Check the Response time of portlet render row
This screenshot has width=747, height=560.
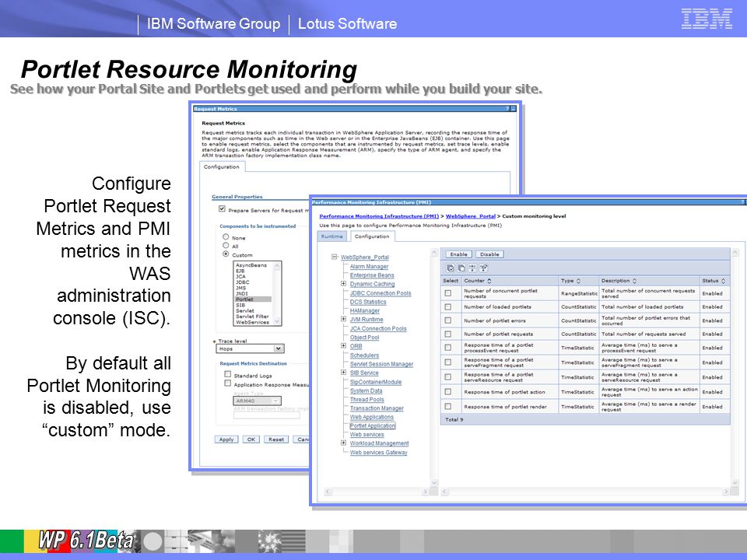pos(448,407)
